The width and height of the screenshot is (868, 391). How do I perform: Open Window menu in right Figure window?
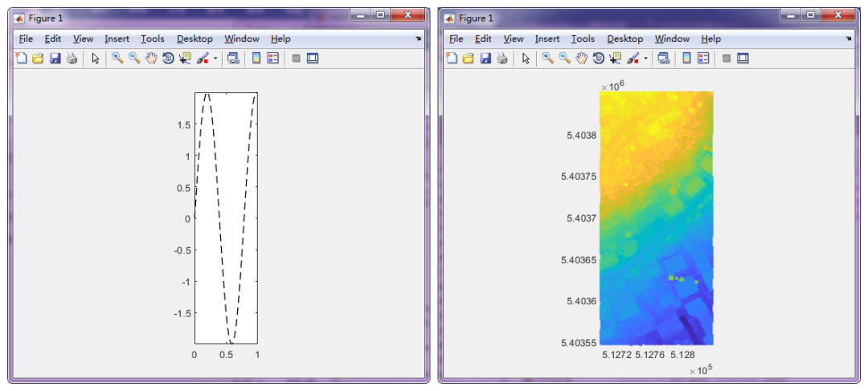coord(672,39)
